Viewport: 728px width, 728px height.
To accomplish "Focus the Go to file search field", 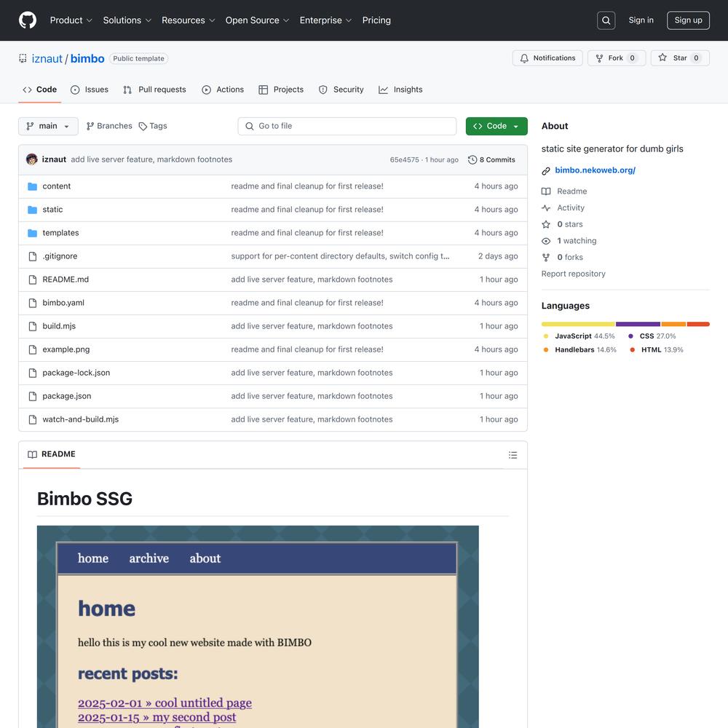I will point(347,126).
